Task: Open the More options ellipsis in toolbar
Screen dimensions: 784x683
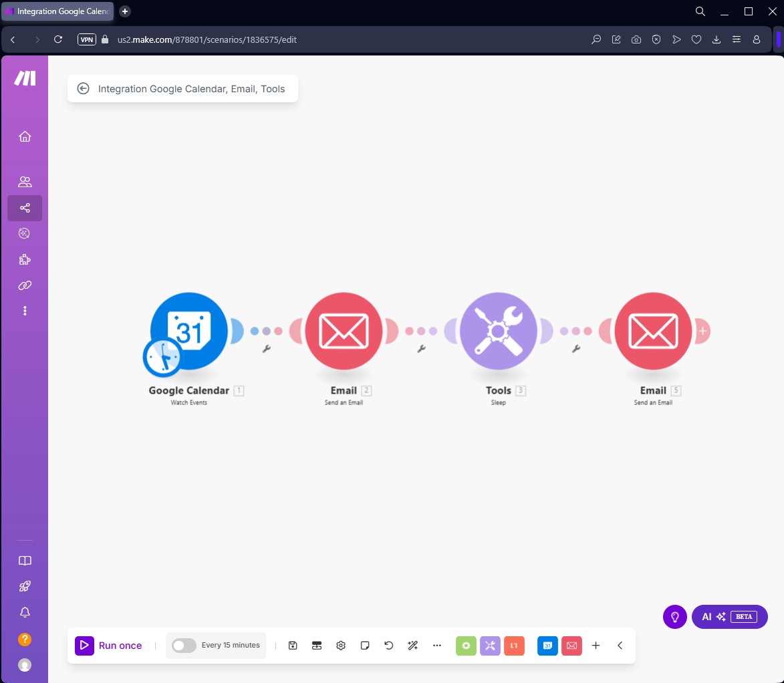Action: (437, 646)
